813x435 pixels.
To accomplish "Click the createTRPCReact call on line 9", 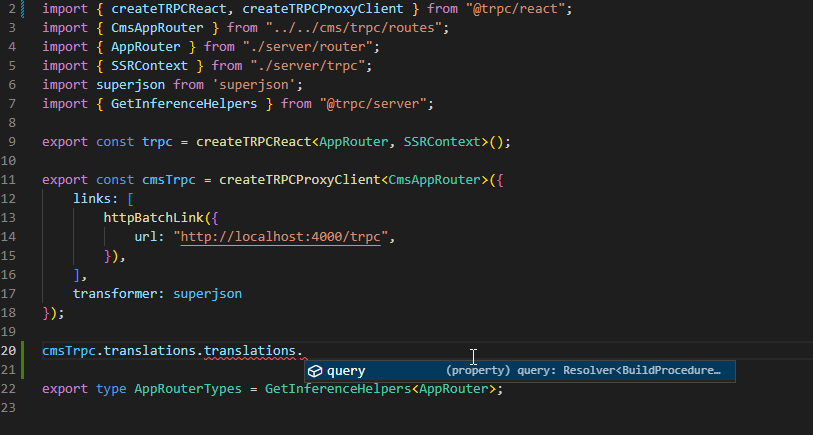I will (x=254, y=142).
